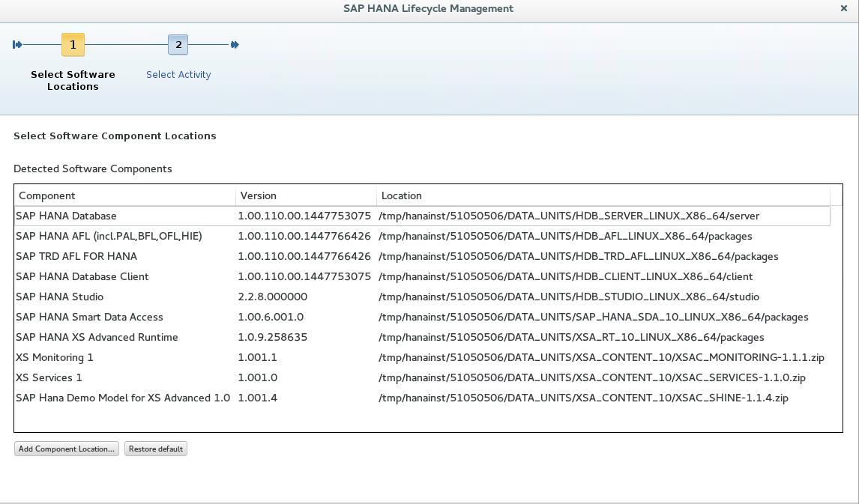Select the SAP HANA Database Client row

[x=225, y=276]
